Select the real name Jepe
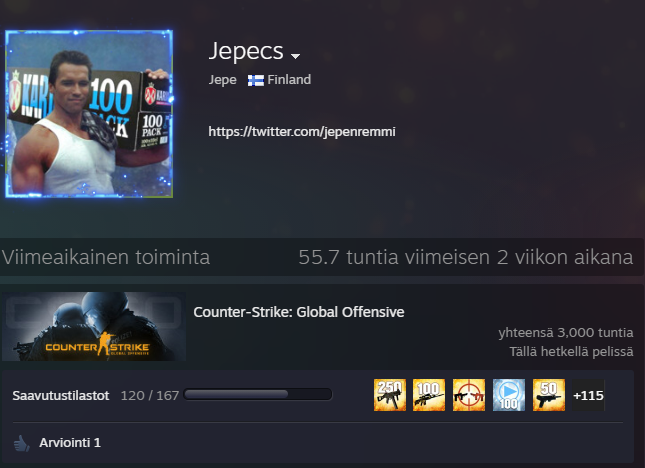Screen dimensions: 645x468 click(223, 80)
